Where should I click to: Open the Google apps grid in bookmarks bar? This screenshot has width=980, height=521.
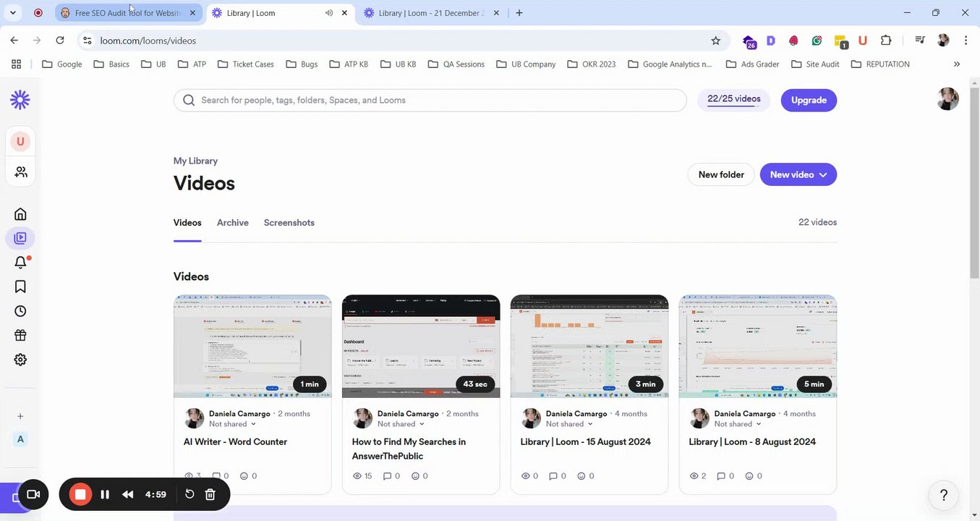tap(17, 64)
